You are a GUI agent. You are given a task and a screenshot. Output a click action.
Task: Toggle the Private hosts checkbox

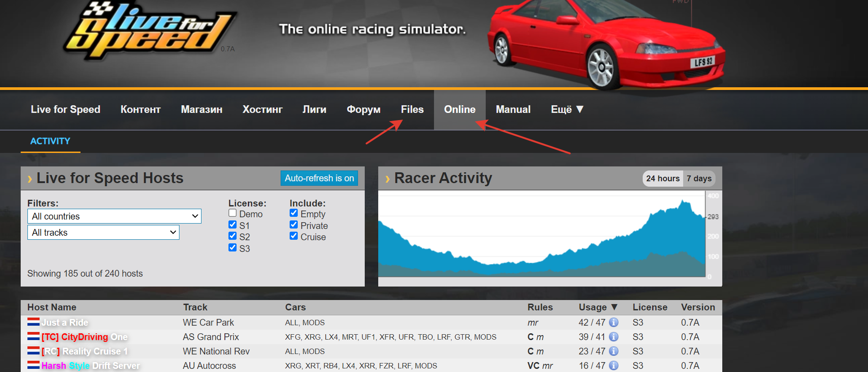(294, 224)
